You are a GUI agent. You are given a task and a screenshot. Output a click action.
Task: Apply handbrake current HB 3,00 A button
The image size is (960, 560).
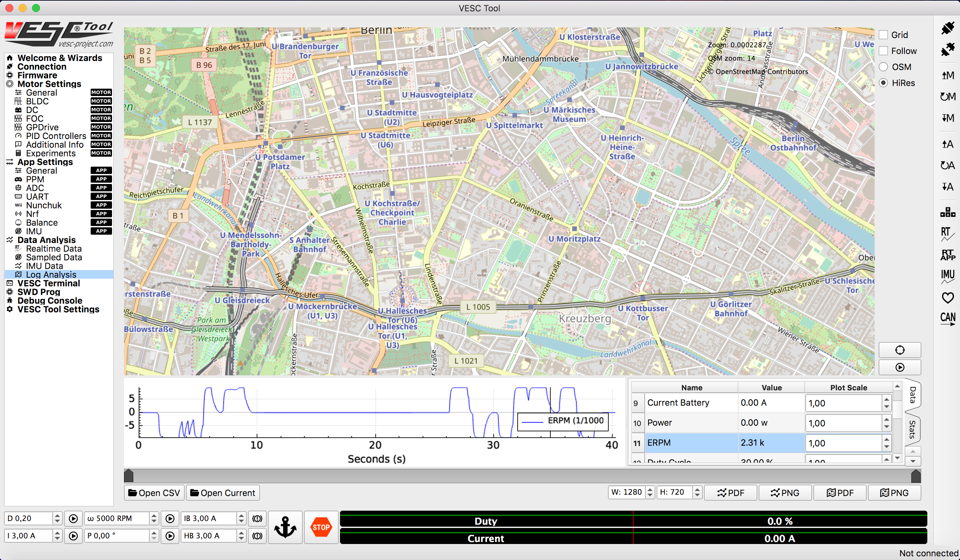[x=257, y=536]
